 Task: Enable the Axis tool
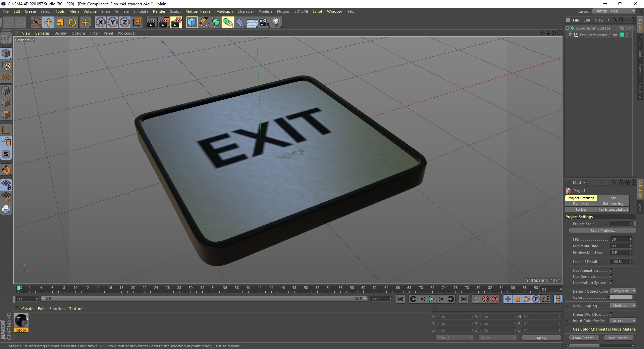pos(6,130)
